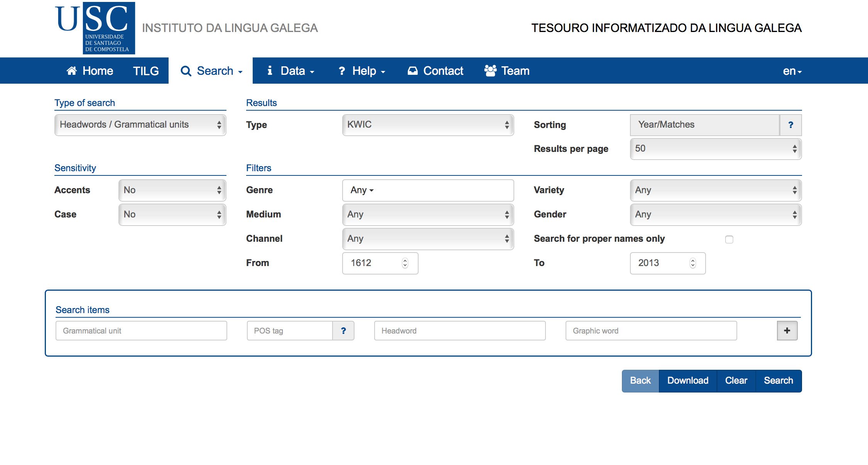Image resolution: width=868 pixels, height=465 pixels.
Task: Adjust the From year stepper arrows
Action: pyautogui.click(x=405, y=263)
